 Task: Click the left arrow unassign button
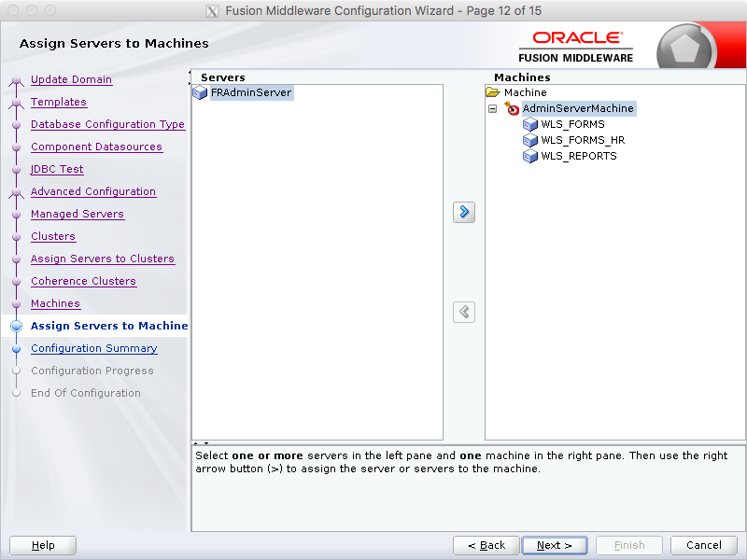point(463,312)
